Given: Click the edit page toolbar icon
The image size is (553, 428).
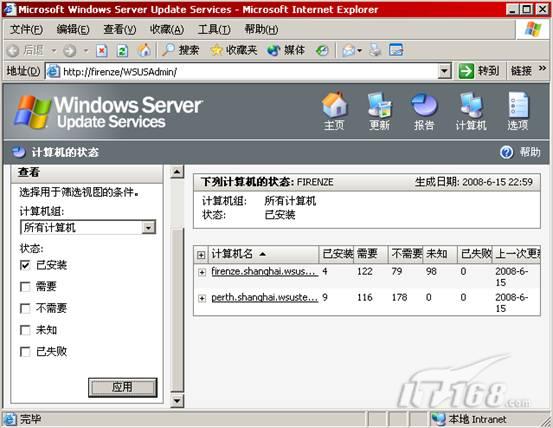Looking at the screenshot, I should pos(396,50).
